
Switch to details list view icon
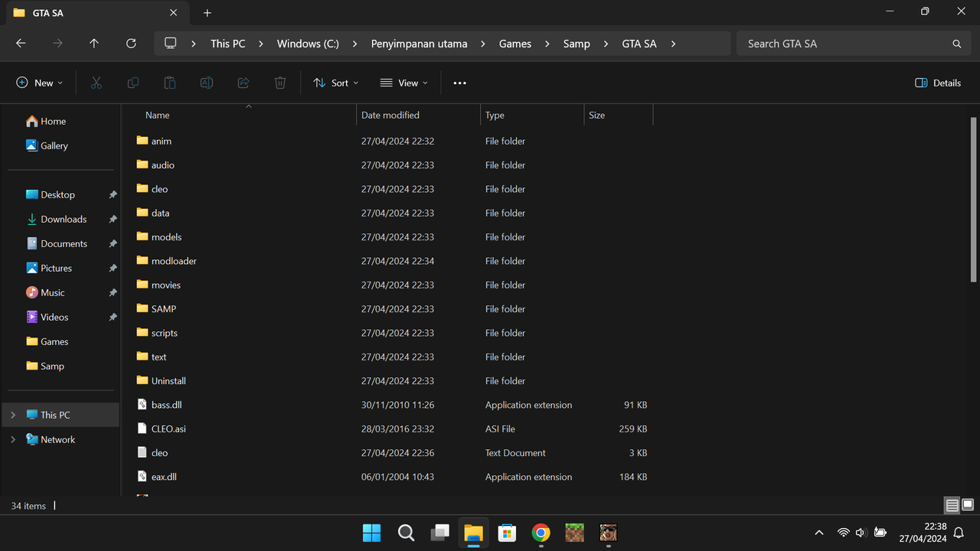coord(952,506)
